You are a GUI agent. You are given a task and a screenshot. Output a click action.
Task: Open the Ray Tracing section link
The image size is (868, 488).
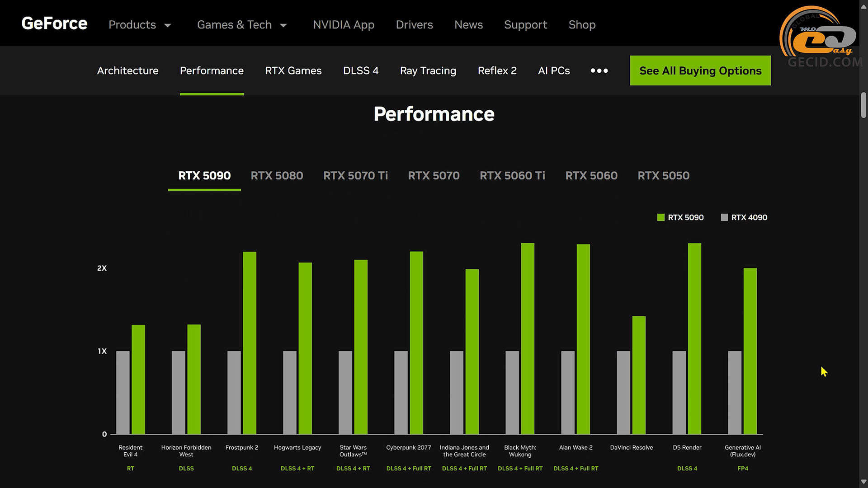click(x=428, y=70)
